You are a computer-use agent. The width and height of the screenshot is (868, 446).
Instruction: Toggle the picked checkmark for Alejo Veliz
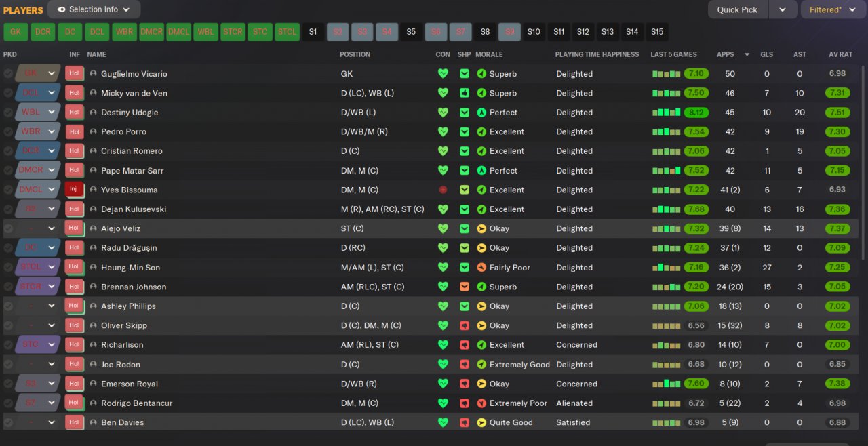tap(8, 228)
